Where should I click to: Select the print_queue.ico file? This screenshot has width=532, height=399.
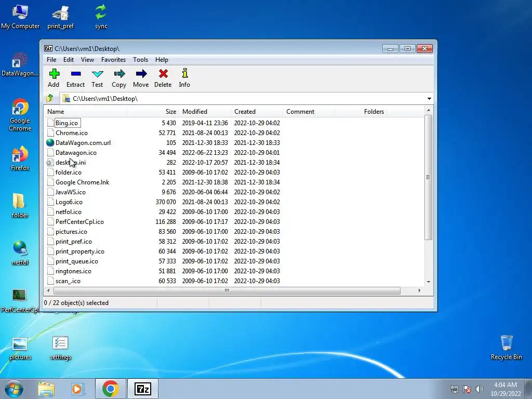(x=77, y=261)
